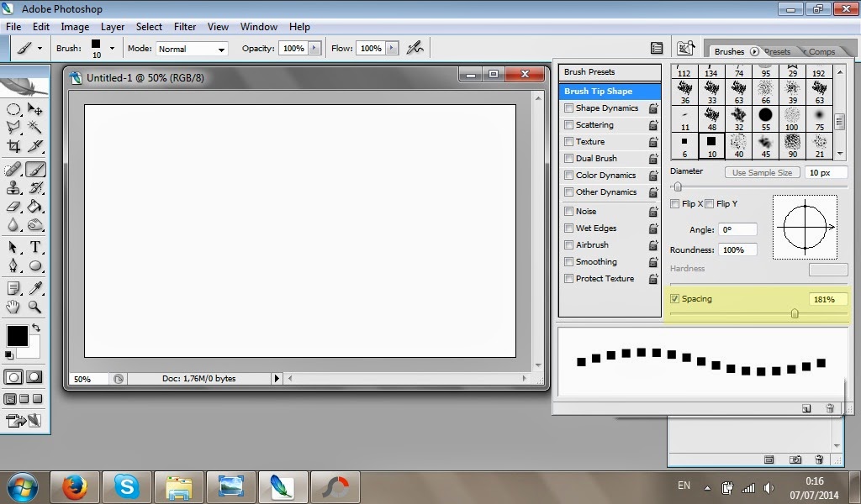Swap foreground and background colors
The image size is (861, 504).
36,328
